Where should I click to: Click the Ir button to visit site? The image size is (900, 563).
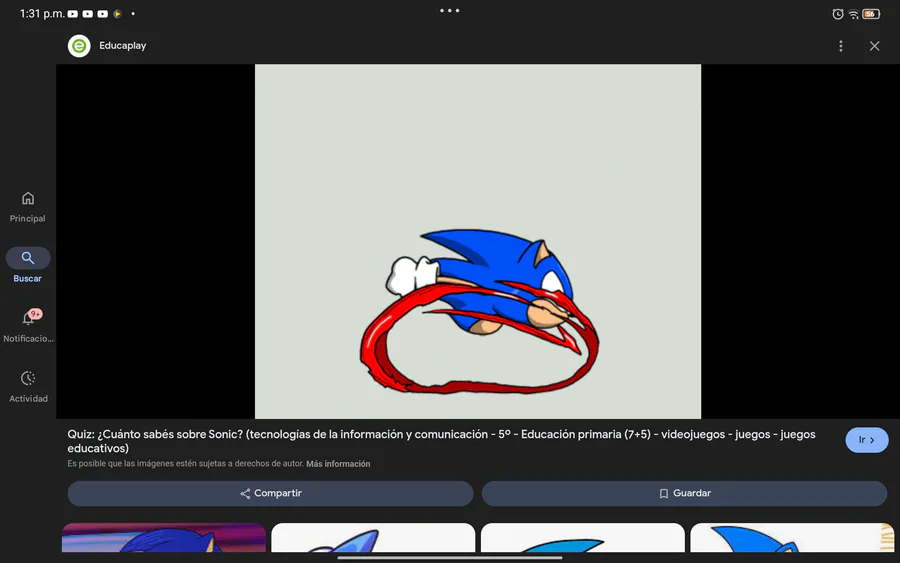point(866,440)
